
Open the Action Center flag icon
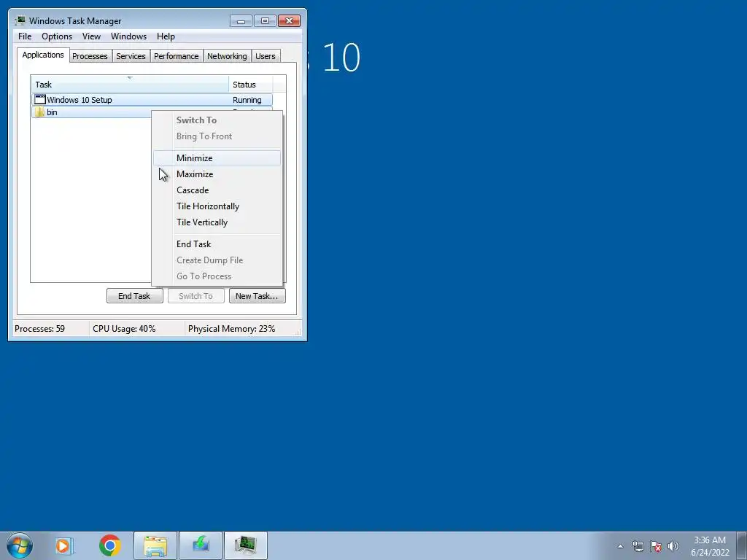pyautogui.click(x=656, y=546)
